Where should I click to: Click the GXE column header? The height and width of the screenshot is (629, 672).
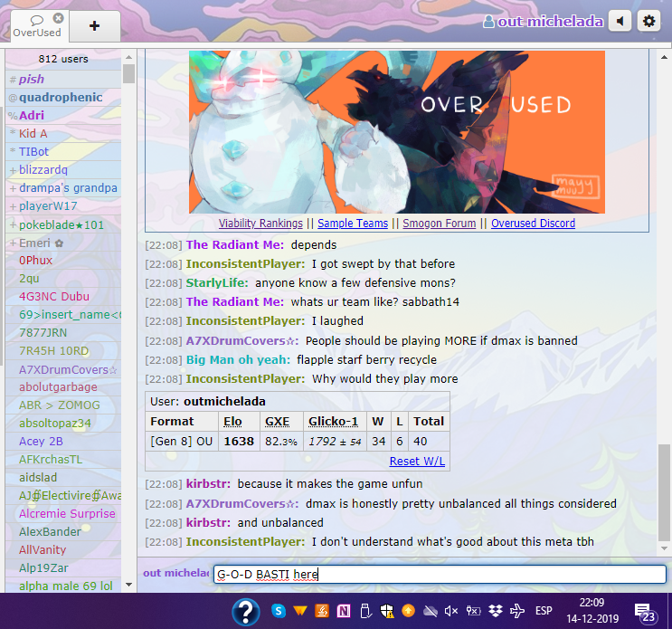coord(277,422)
